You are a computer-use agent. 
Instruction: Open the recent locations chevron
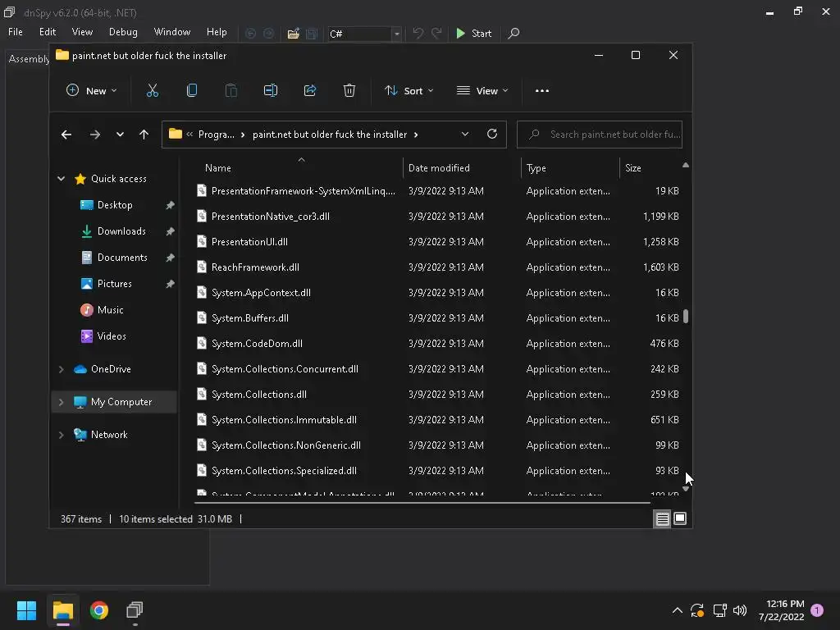coord(120,135)
